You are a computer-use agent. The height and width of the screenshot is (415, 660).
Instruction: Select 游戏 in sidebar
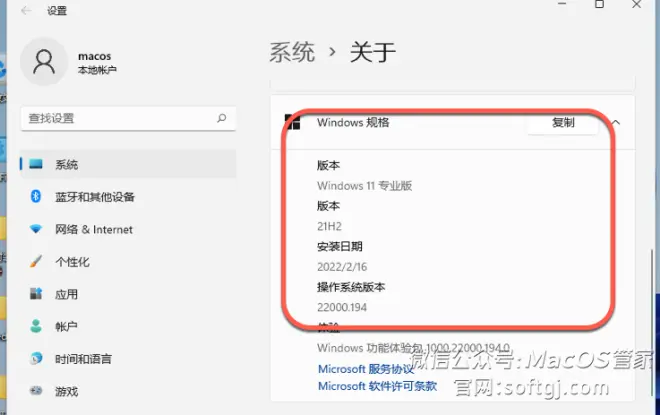(128, 391)
